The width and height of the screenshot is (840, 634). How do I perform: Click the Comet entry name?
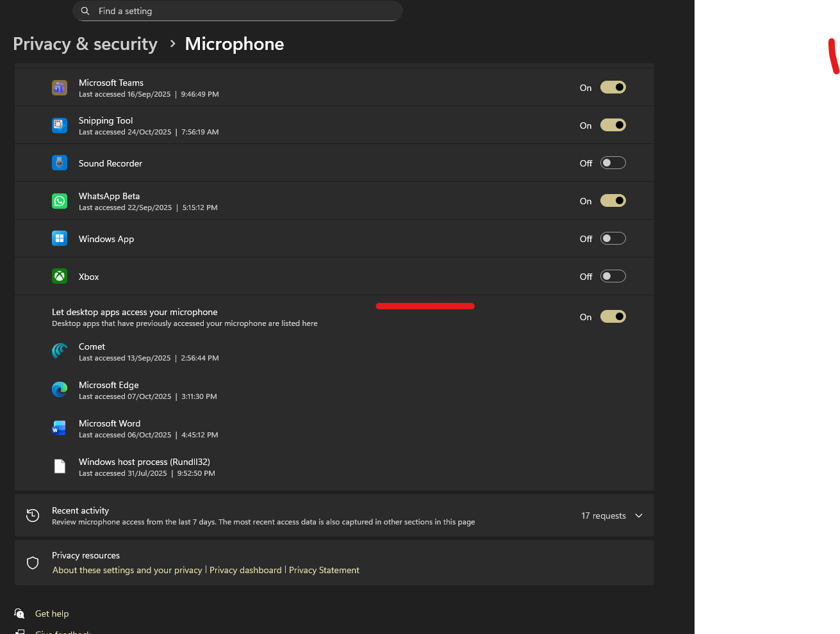pyautogui.click(x=92, y=346)
